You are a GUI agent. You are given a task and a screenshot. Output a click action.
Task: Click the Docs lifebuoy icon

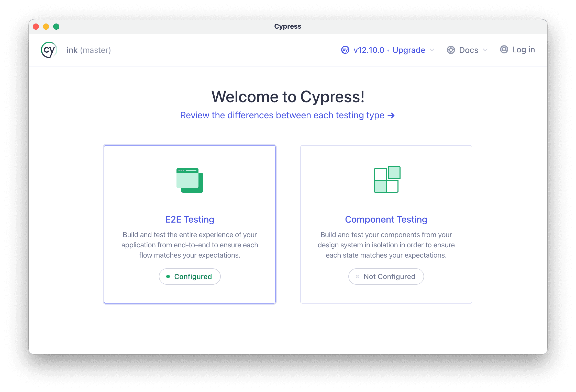coord(451,50)
